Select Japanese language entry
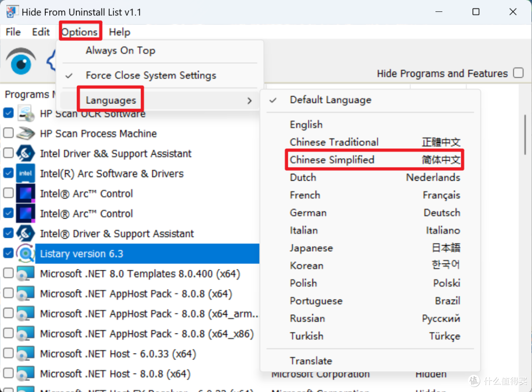The image size is (532, 392). pyautogui.click(x=370, y=248)
